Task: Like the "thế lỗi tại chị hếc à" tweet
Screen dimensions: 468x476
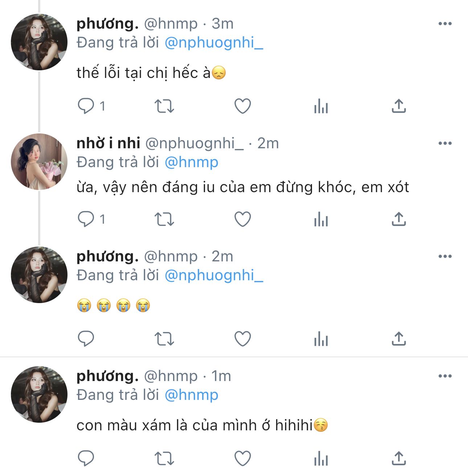Action: pyautogui.click(x=243, y=106)
